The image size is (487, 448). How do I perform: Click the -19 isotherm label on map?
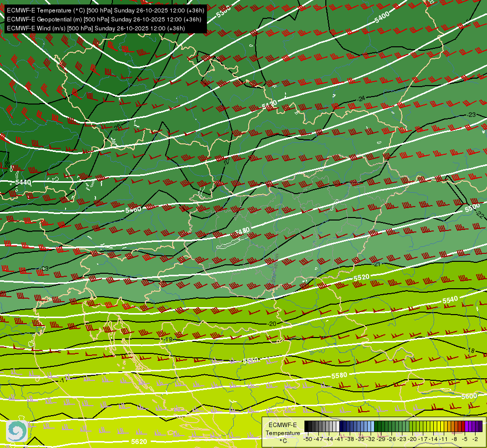point(168,339)
